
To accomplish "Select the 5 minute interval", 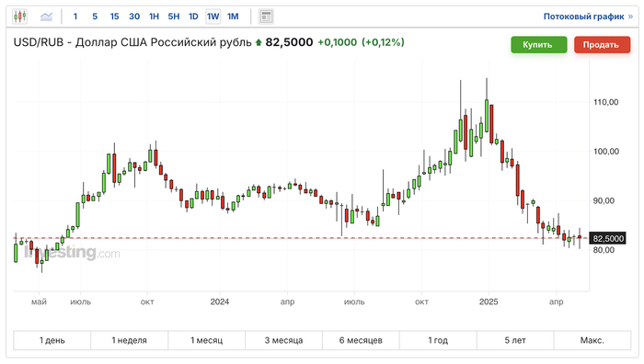I will [95, 17].
